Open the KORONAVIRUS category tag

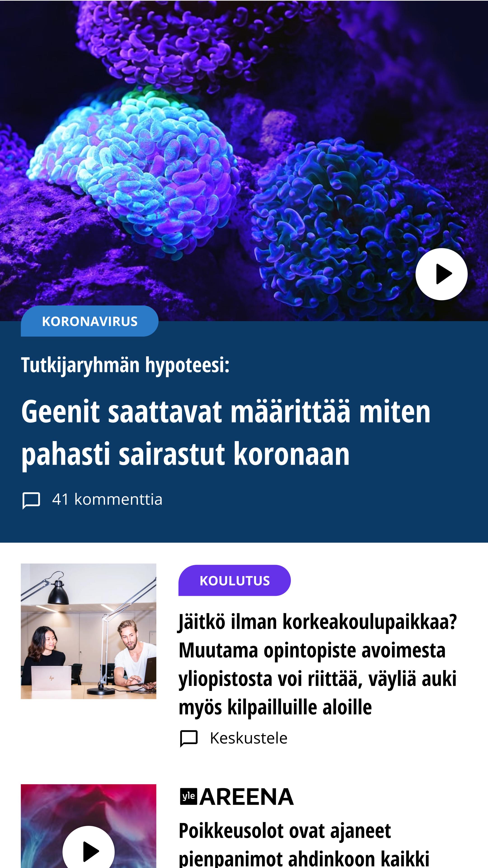click(x=90, y=321)
